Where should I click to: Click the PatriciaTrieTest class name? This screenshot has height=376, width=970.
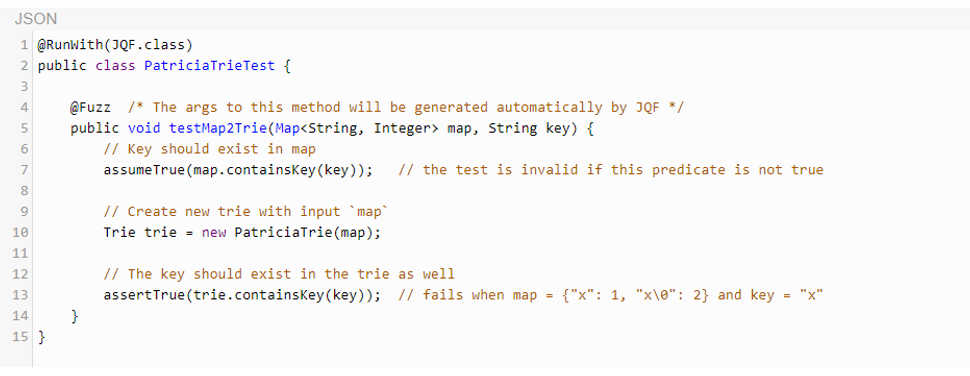pos(210,66)
